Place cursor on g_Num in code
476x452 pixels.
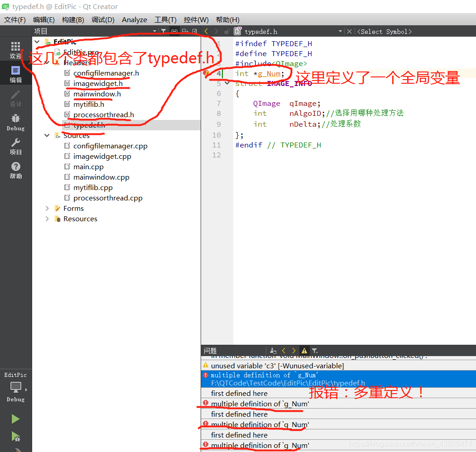pyautogui.click(x=269, y=74)
